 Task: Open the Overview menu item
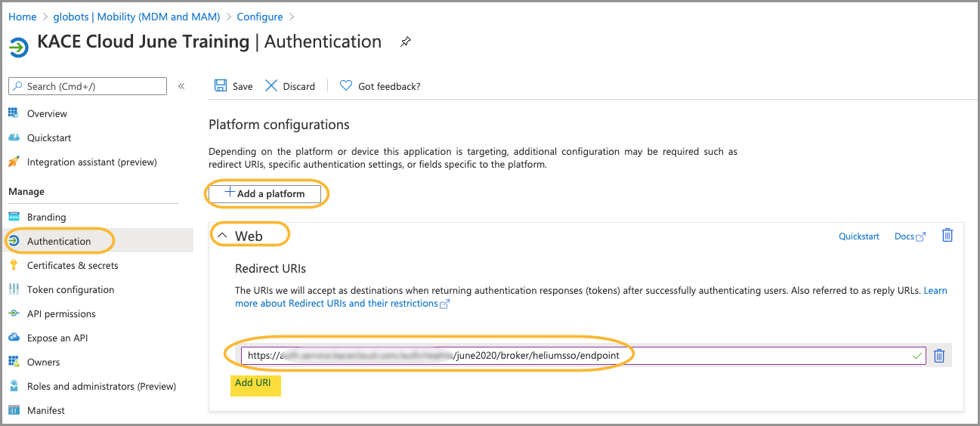47,113
